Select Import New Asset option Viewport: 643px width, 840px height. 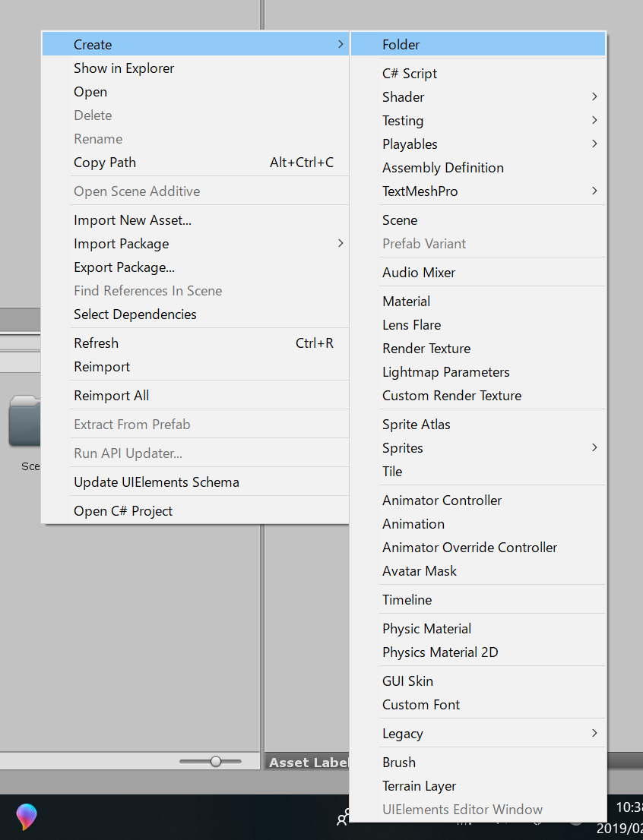tap(132, 220)
